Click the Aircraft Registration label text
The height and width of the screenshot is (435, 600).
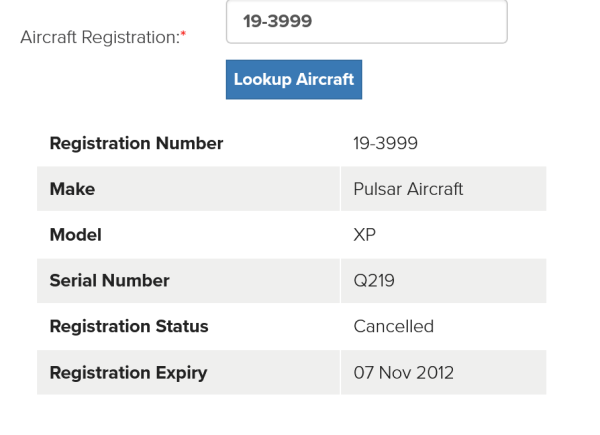(x=98, y=37)
